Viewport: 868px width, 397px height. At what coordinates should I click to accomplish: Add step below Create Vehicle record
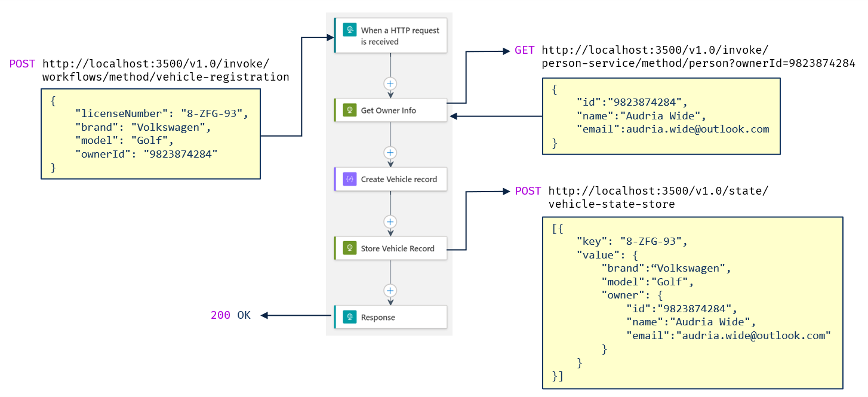(x=390, y=221)
